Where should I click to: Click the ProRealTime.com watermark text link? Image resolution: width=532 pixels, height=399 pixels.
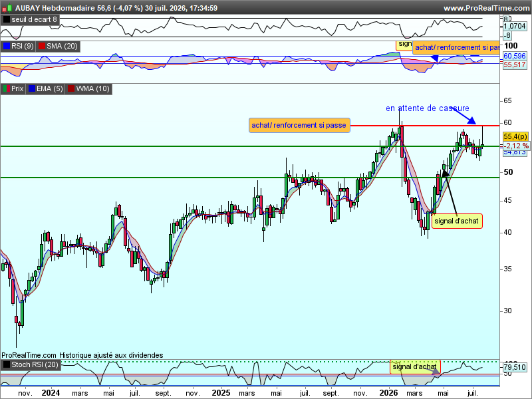(x=29, y=355)
